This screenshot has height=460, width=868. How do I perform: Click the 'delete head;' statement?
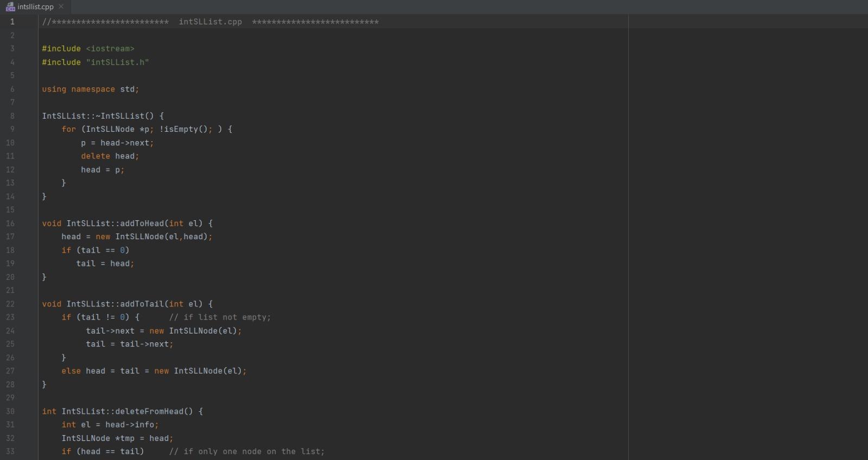[110, 156]
